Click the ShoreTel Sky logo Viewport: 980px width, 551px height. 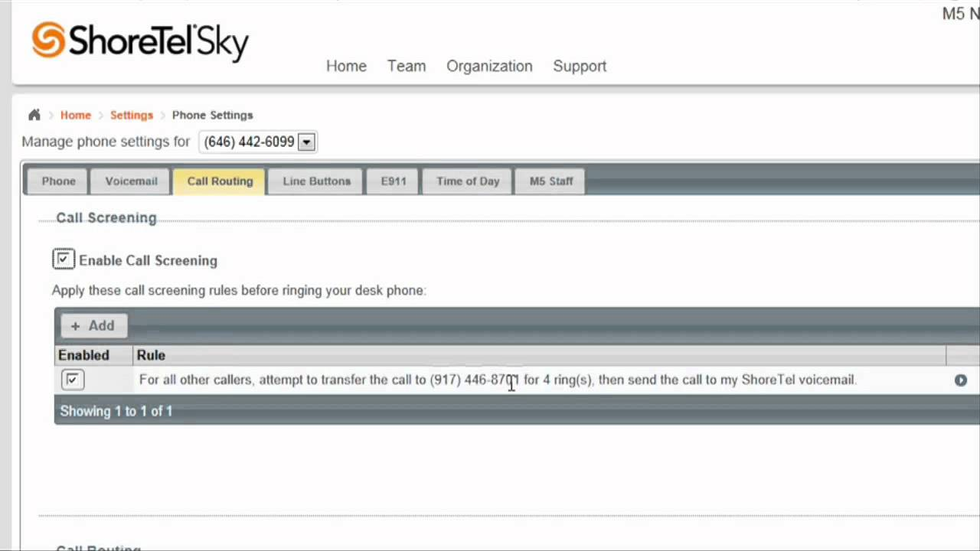click(x=140, y=41)
